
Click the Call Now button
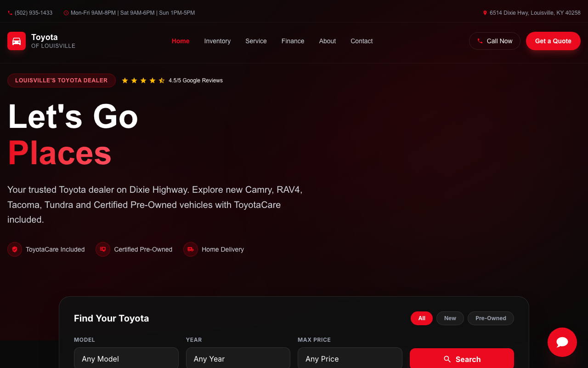point(495,41)
